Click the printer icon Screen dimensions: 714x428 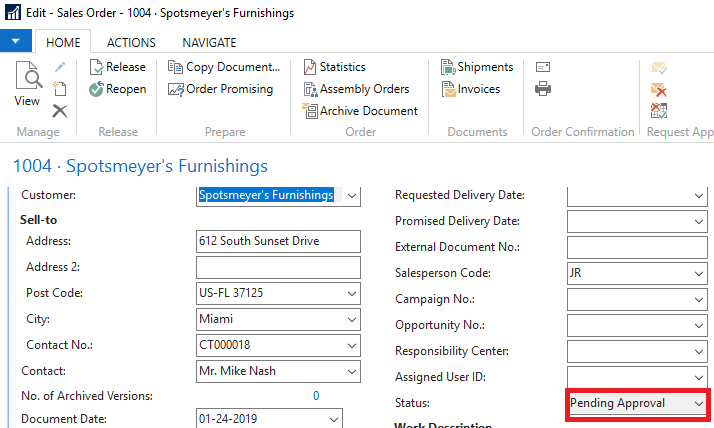click(543, 88)
